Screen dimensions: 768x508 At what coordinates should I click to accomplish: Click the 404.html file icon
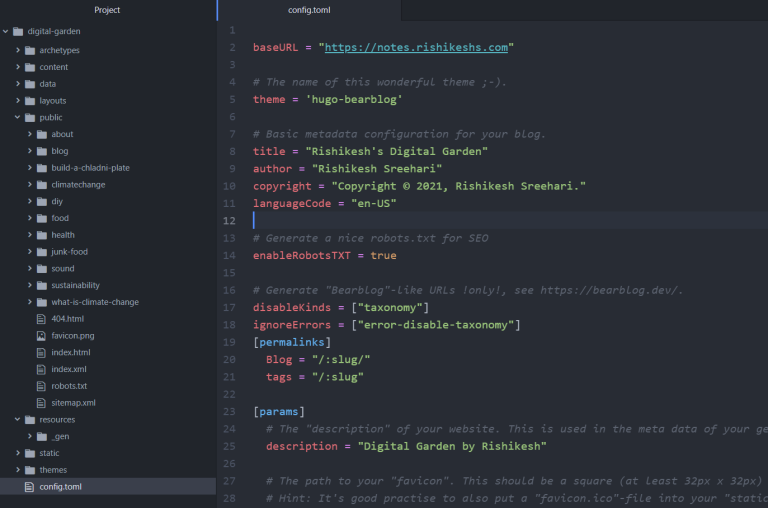click(42, 319)
